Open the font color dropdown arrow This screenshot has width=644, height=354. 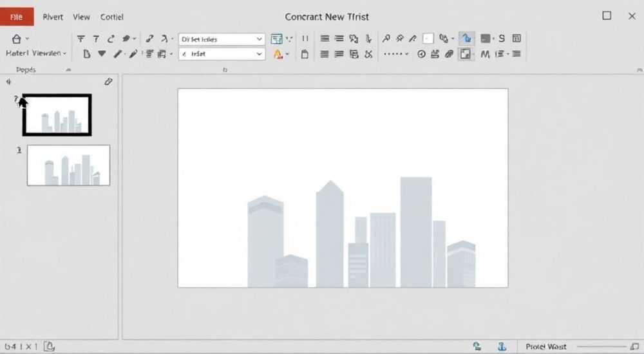(x=287, y=54)
